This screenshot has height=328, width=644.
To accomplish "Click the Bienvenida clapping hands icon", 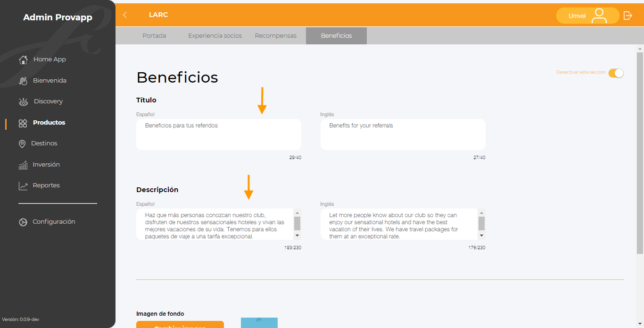I will click(x=23, y=81).
